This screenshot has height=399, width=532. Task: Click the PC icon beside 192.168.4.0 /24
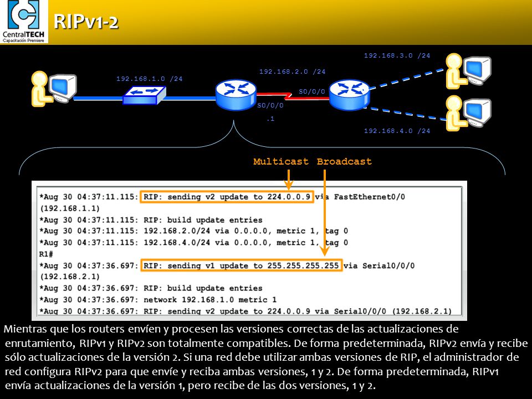click(469, 112)
